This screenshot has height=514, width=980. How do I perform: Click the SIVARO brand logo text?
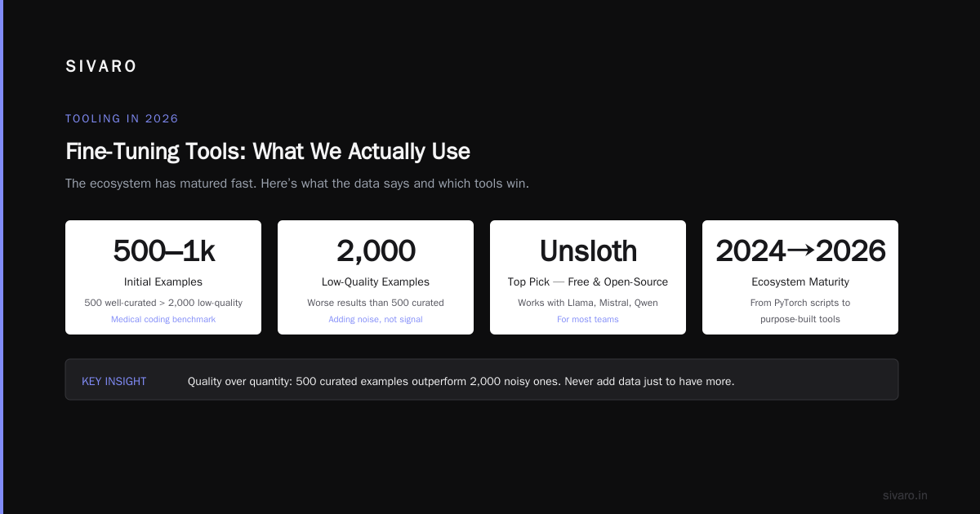click(x=101, y=67)
